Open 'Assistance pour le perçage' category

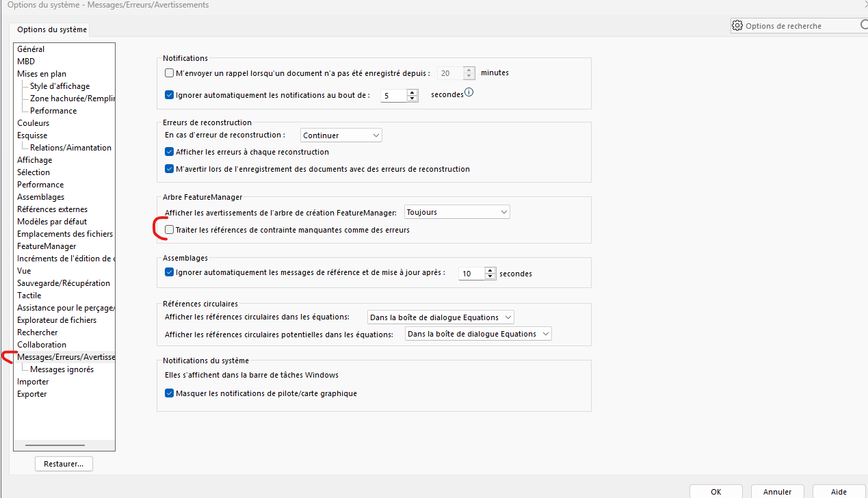pos(66,308)
